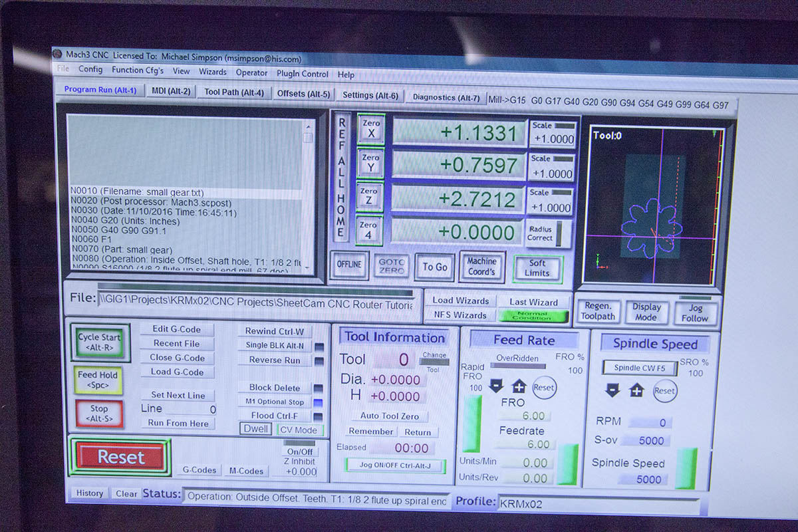Zero the Y axis
The width and height of the screenshot is (798, 532).
point(370,163)
